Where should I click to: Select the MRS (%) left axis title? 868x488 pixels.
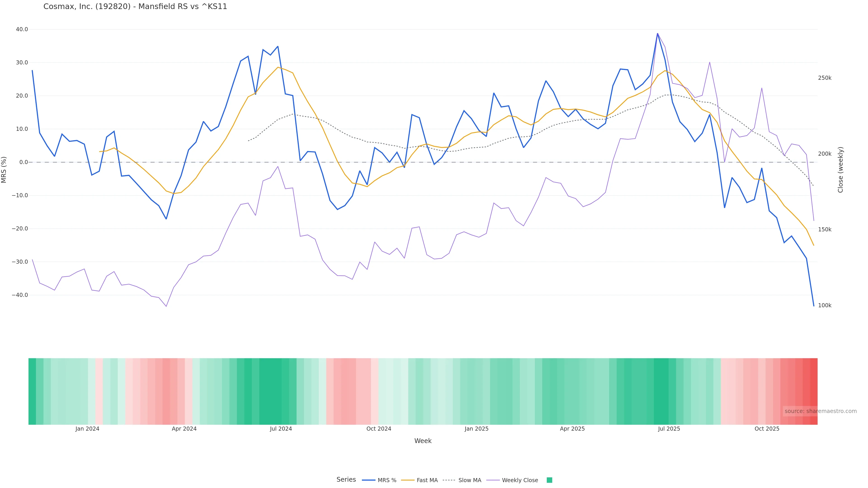(4, 170)
